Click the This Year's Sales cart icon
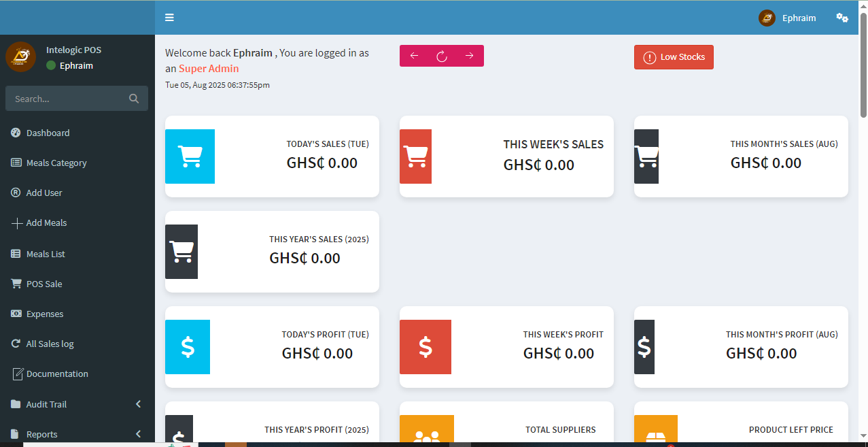 (181, 252)
